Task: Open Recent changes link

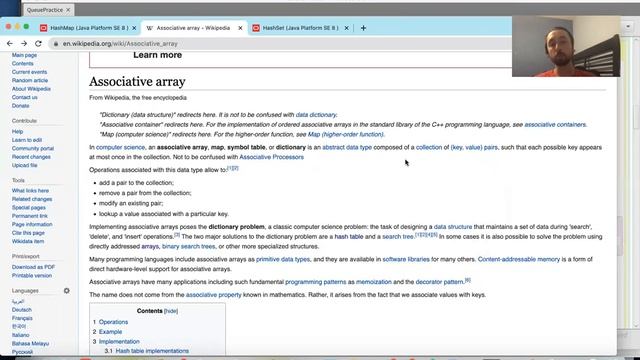Action: point(31,157)
